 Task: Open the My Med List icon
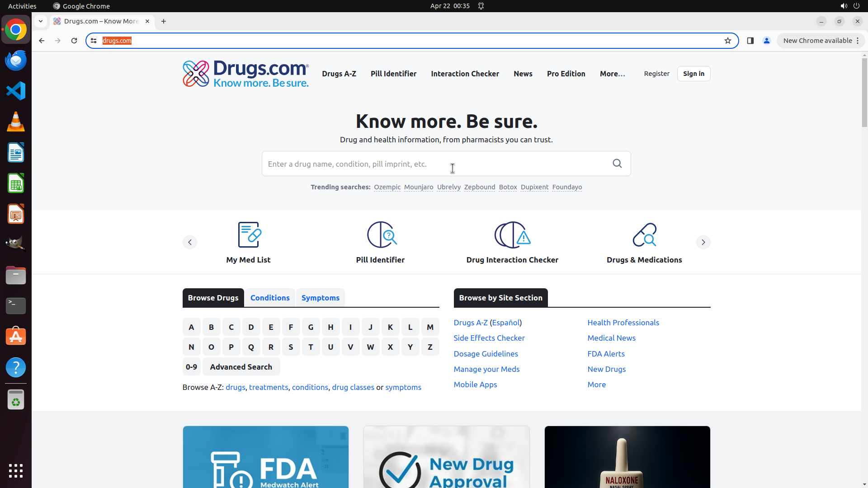(249, 235)
